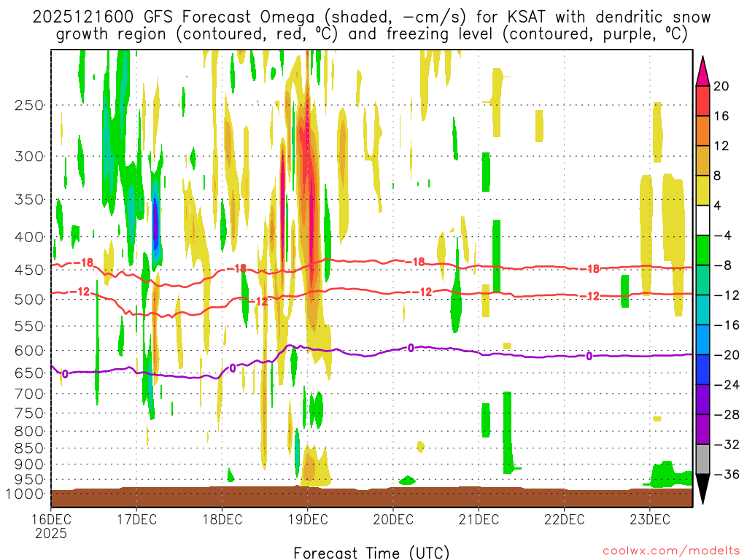This screenshot has height=560, width=747.
Task: Click the 18DEC time axis label
Action: coord(222,519)
